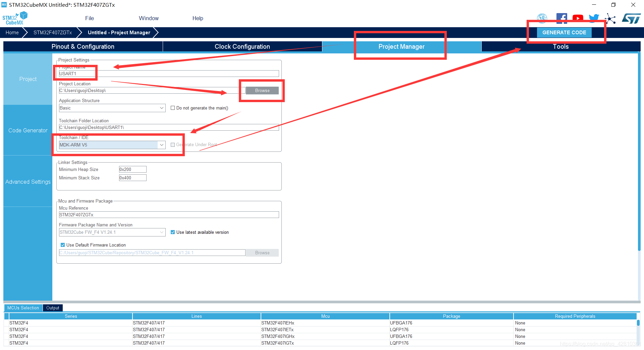Toggle Do not generate the main() checkbox

point(173,108)
